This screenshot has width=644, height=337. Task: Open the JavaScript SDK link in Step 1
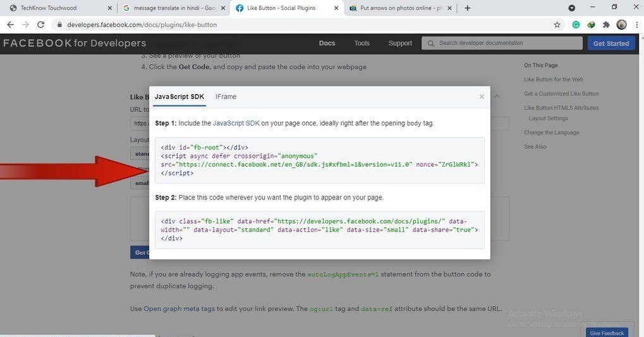coord(236,123)
